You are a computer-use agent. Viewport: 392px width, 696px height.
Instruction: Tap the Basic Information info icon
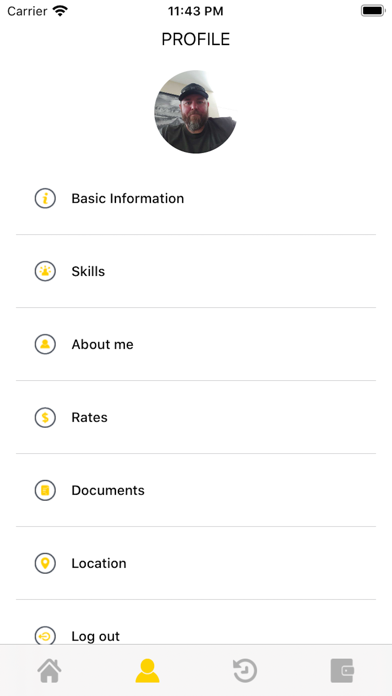click(45, 198)
